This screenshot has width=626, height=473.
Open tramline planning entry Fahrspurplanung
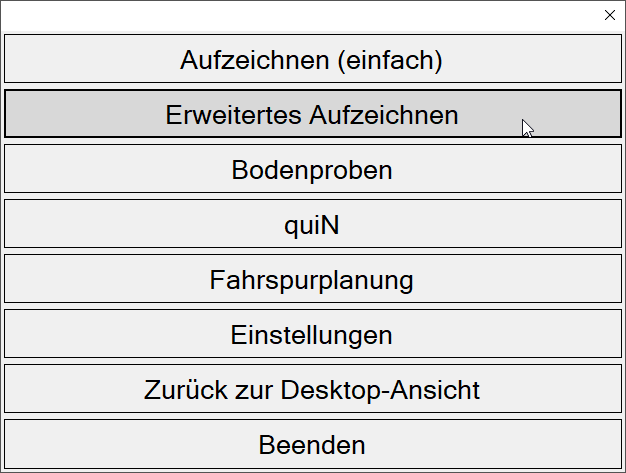point(312,280)
